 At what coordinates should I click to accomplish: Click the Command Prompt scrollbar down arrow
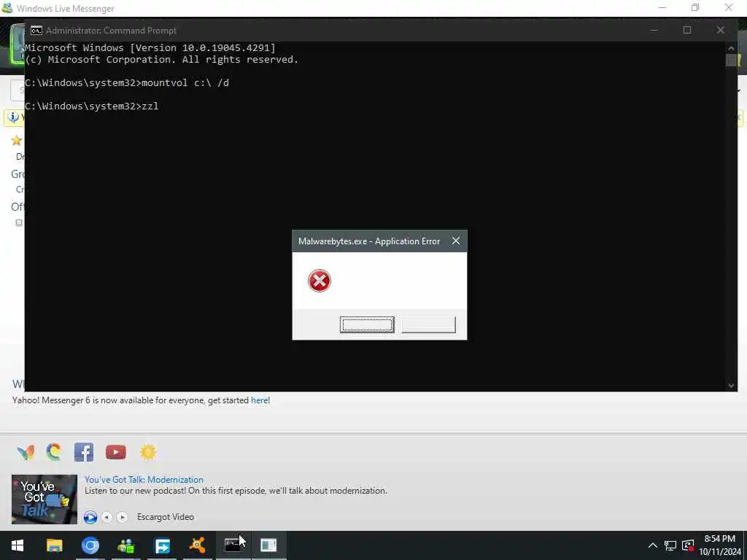[x=731, y=386]
